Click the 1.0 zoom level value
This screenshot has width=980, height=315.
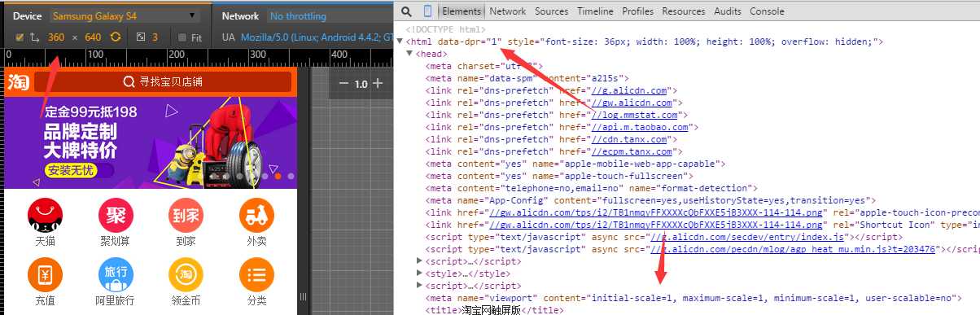[x=361, y=84]
